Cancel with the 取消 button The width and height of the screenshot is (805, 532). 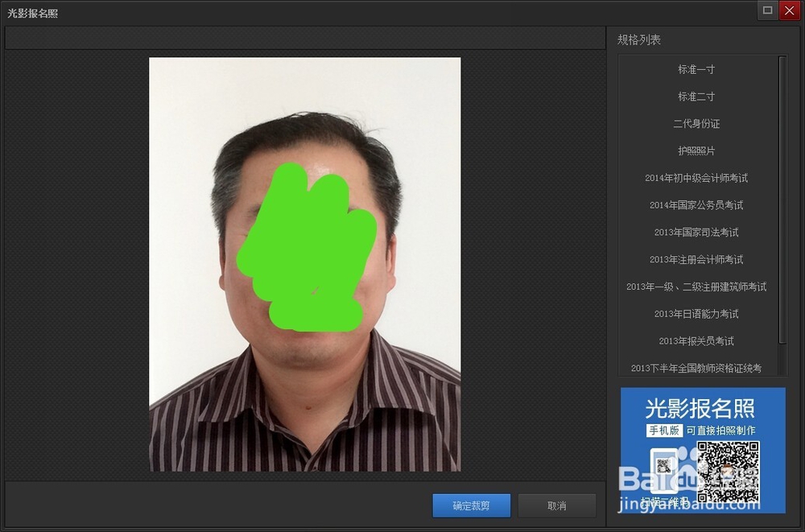coord(557,505)
